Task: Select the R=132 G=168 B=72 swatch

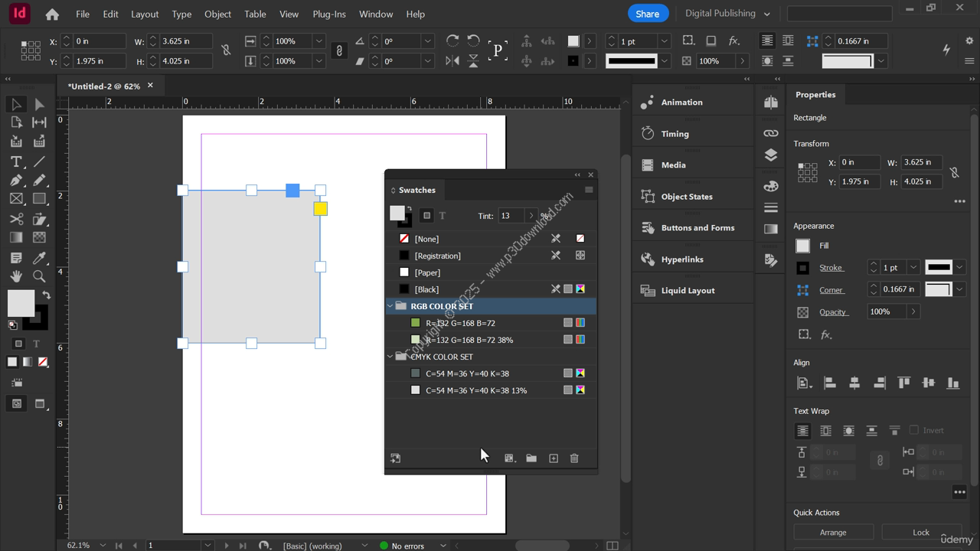Action: (460, 323)
